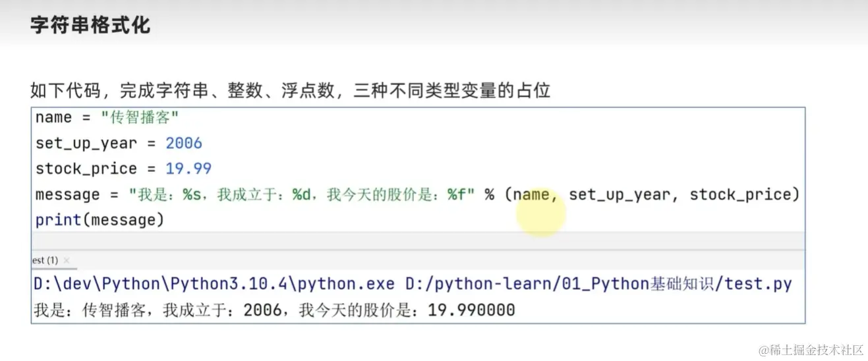Click 'set_up_year' inside the tuple parentheses
Viewport: 868px width, 361px height.
tap(620, 194)
